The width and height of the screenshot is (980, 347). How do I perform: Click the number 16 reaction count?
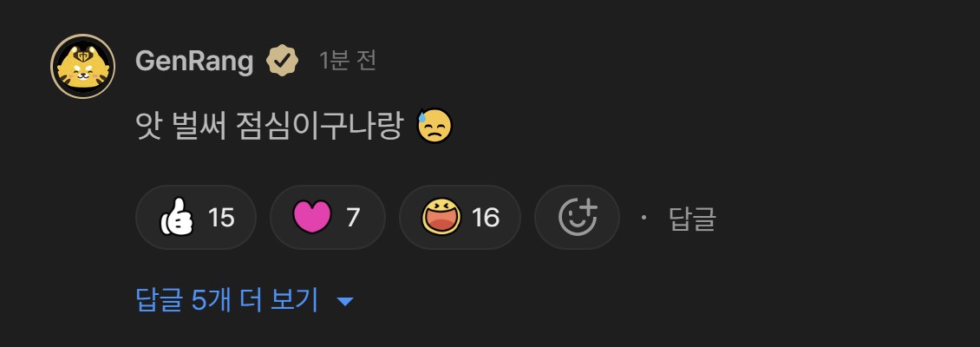click(486, 218)
